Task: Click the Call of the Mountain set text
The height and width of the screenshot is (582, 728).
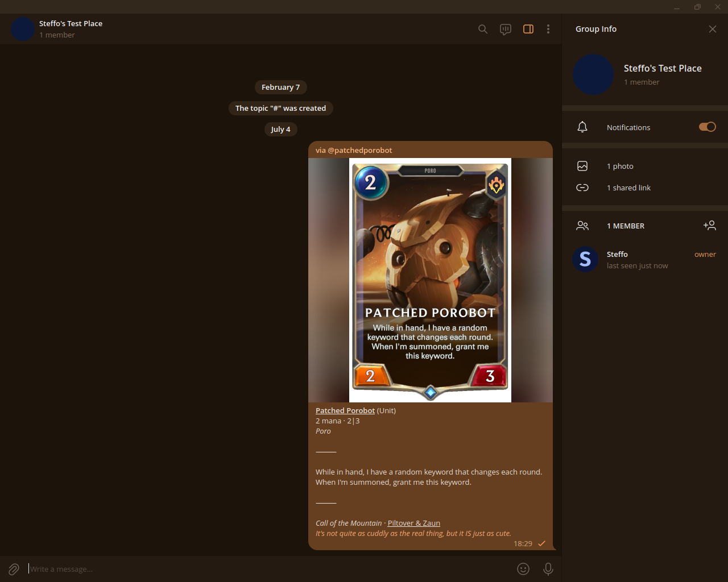Action: pyautogui.click(x=349, y=523)
